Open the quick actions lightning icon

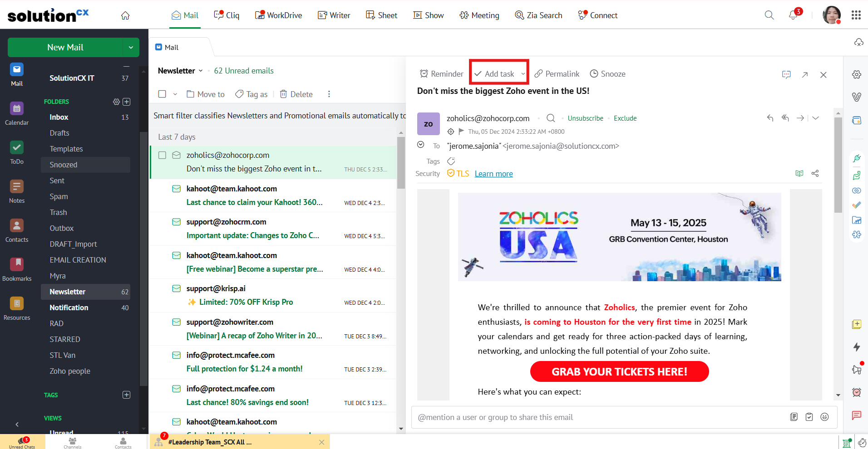click(x=857, y=347)
